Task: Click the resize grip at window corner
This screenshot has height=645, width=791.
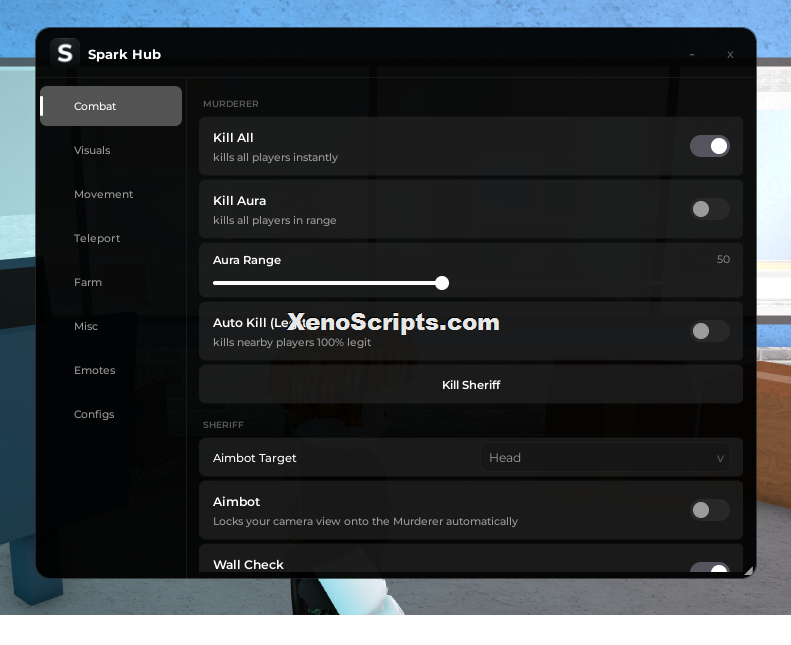Action: click(x=749, y=570)
